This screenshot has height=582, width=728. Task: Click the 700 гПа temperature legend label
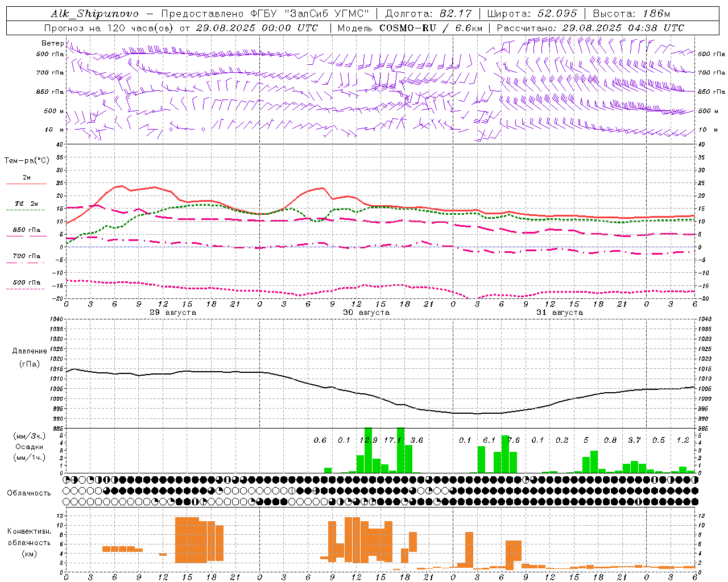(27, 256)
